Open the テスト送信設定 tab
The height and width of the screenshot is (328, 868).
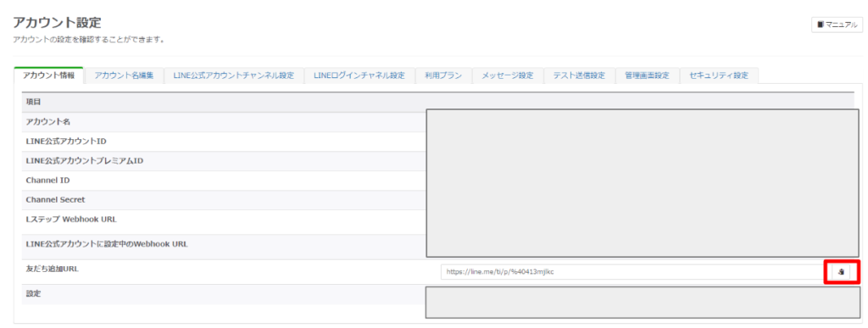tap(579, 75)
